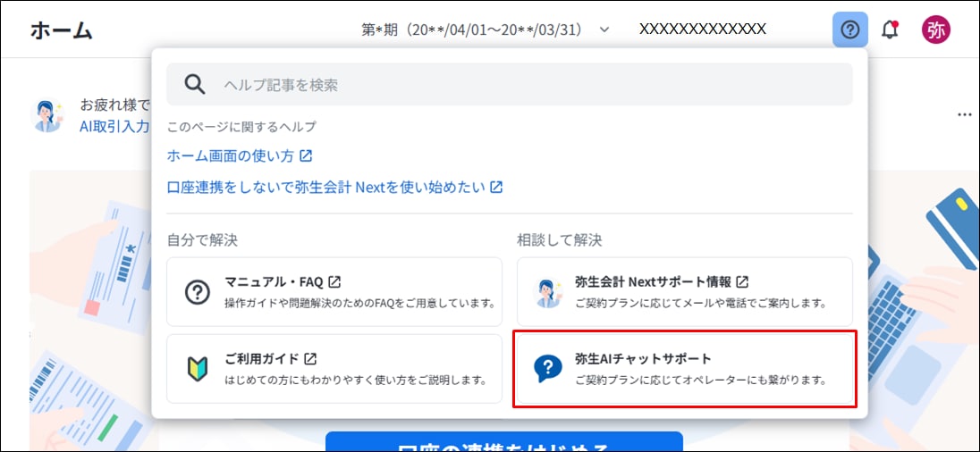Click the external link icon beside ホーム画面の使い方
The width and height of the screenshot is (980, 452).
[x=306, y=156]
